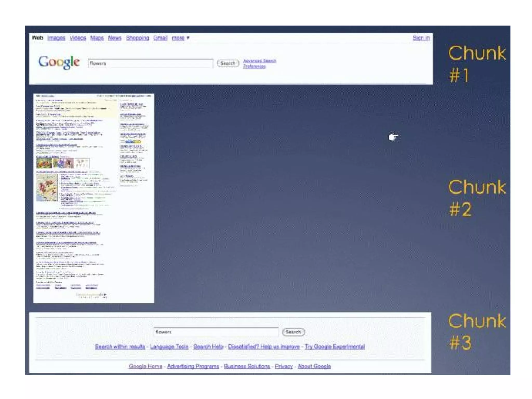Open the Videos link
Image resolution: width=532 pixels, height=399 pixels.
78,38
